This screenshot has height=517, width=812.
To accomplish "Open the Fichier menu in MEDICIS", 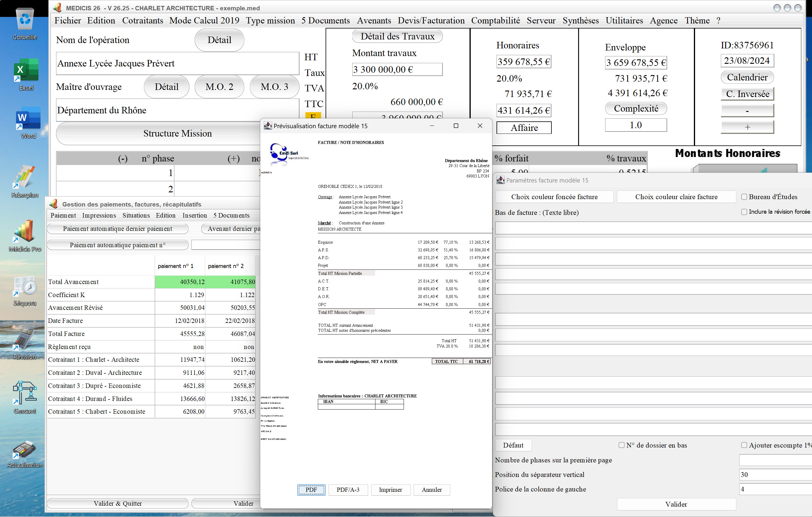I will click(x=68, y=20).
